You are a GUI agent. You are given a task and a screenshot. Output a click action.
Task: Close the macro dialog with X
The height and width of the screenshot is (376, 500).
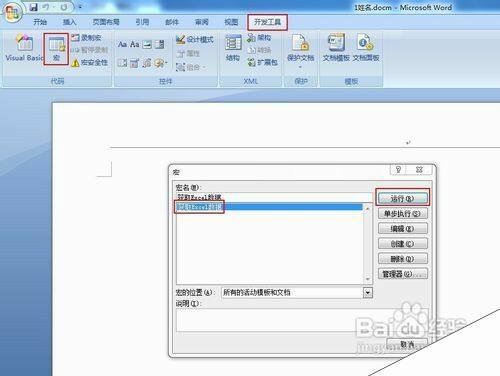point(420,169)
